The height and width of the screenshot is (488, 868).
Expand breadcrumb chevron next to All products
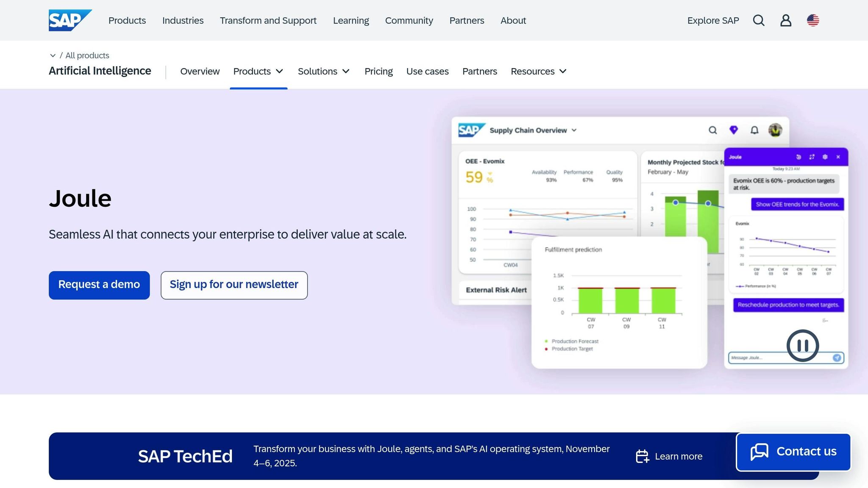[53, 55]
